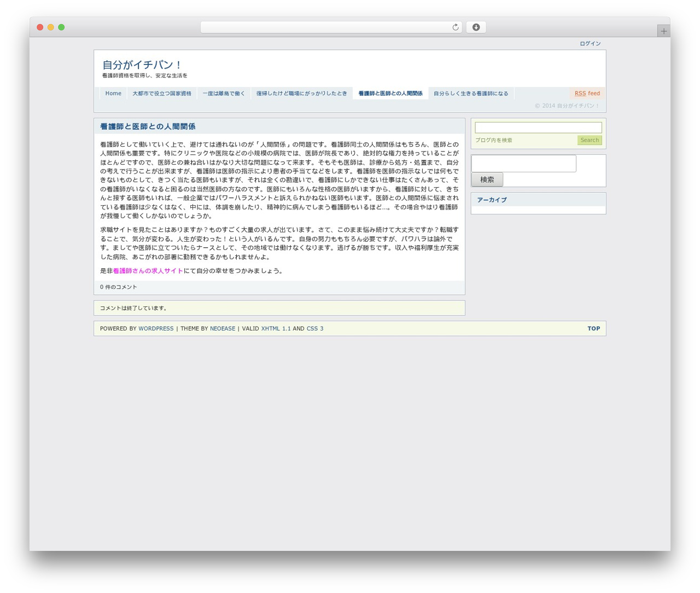
Task: Open the ログイン link
Action: (590, 44)
